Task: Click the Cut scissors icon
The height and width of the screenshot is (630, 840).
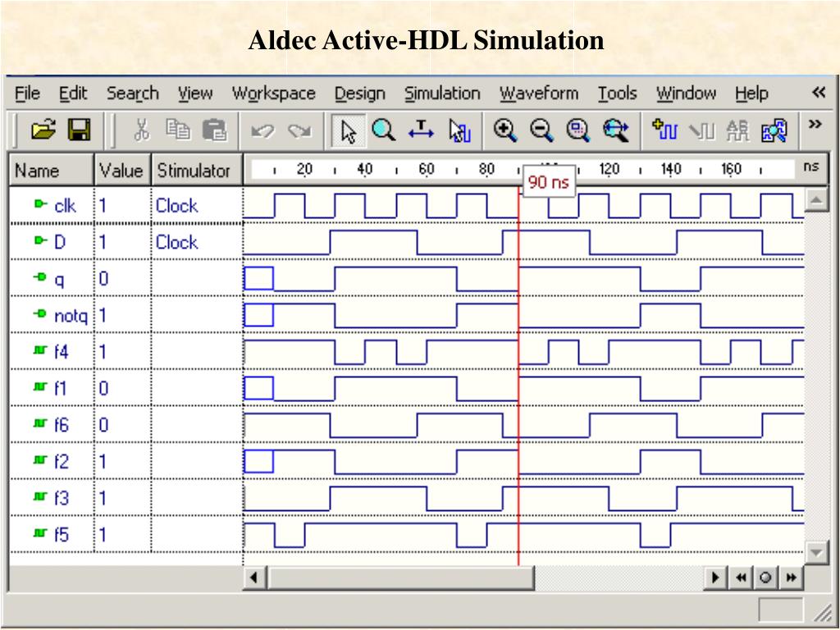Action: (141, 130)
